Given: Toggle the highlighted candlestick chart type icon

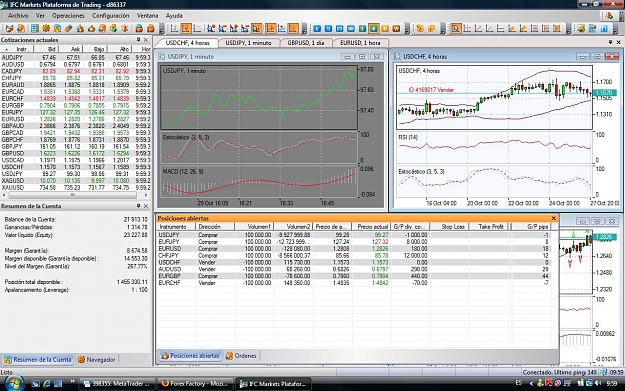Looking at the screenshot, I should pyautogui.click(x=186, y=29).
